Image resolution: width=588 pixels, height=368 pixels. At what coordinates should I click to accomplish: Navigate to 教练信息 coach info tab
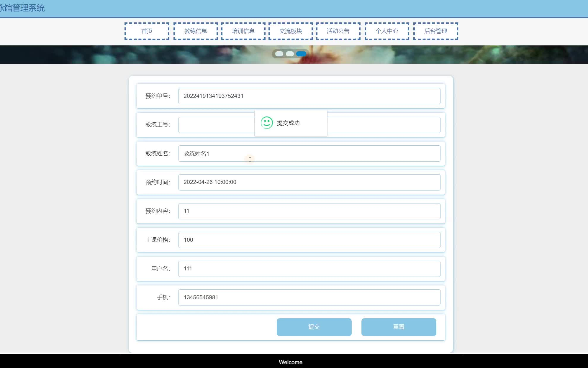click(195, 31)
